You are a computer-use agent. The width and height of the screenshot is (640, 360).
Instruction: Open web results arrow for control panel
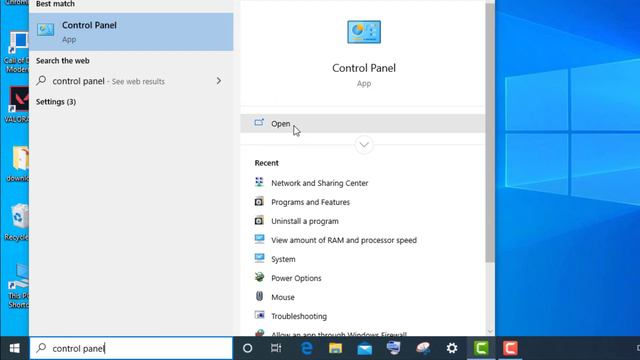(x=219, y=81)
